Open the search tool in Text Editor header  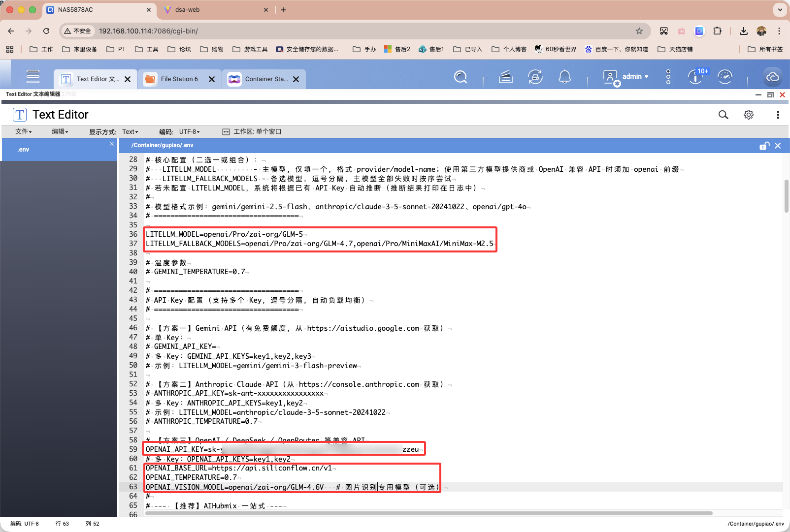coord(723,114)
